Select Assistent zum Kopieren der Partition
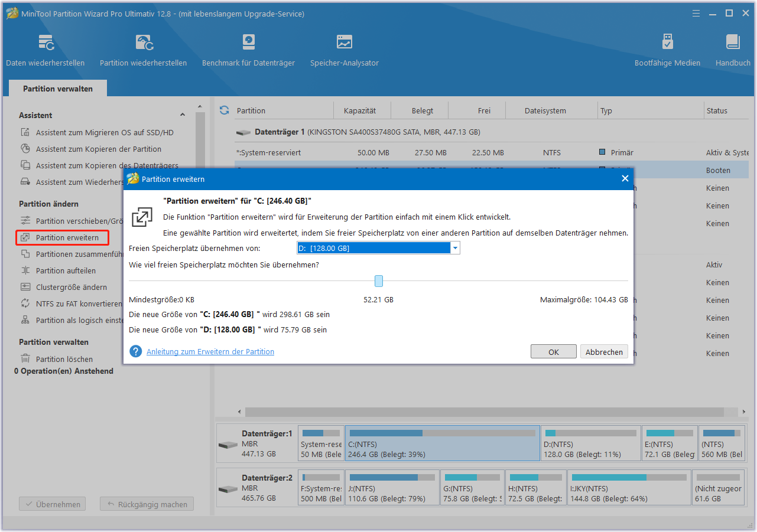 click(99, 149)
